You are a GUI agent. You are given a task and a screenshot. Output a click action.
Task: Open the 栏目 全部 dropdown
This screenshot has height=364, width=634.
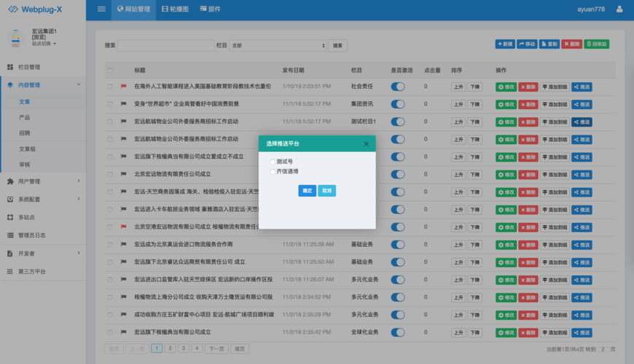tap(278, 46)
